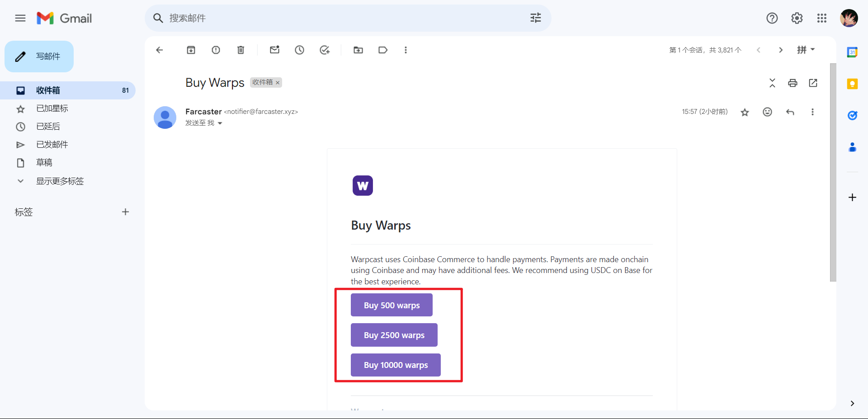This screenshot has height=419, width=868.
Task: Open the main menu hamburger icon
Action: coord(20,18)
